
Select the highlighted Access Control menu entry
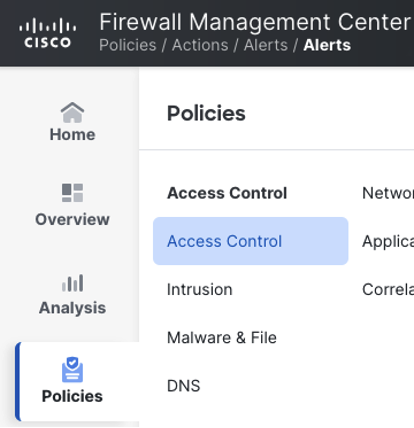point(251,241)
